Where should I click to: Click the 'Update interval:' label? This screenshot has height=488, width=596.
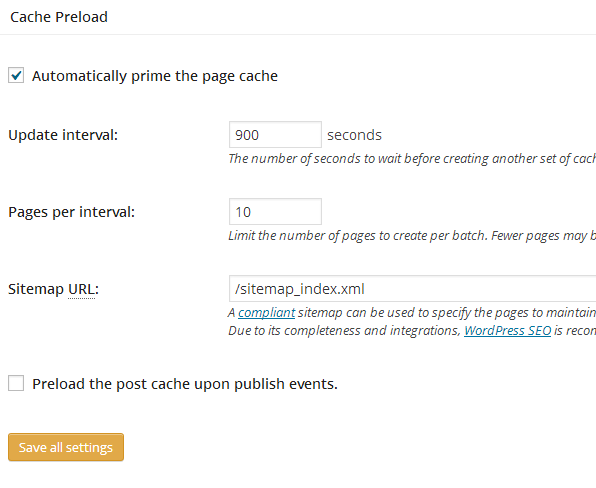63,135
